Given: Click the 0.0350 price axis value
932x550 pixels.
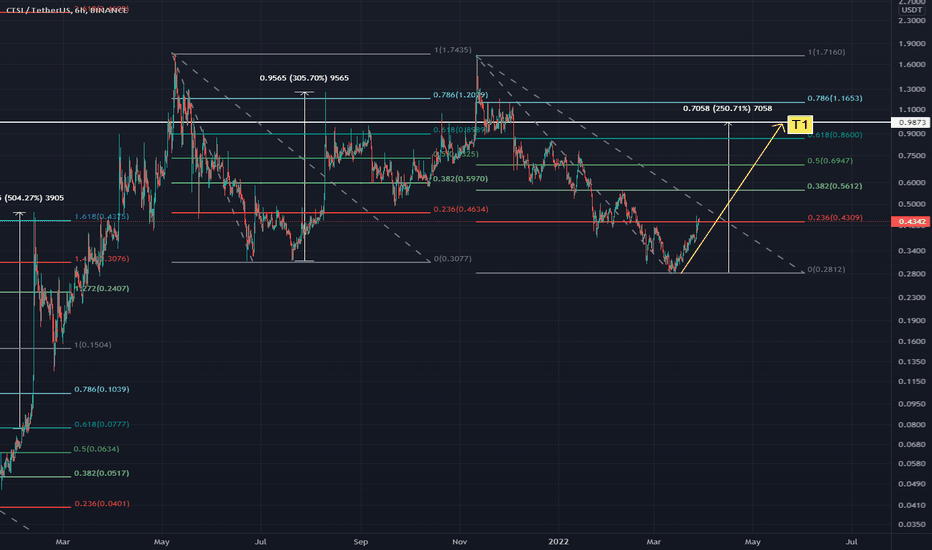Looking at the screenshot, I should [912, 524].
